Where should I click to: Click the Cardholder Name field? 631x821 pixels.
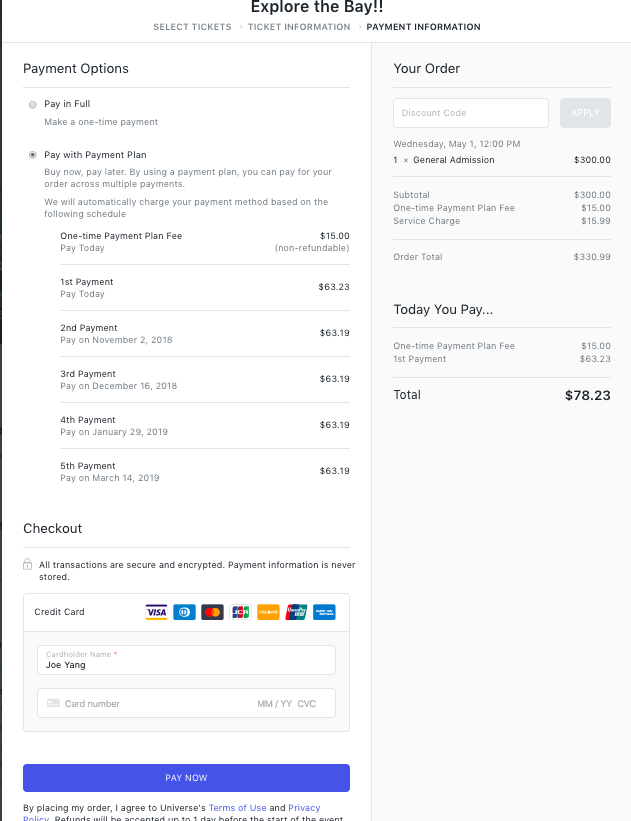pos(186,660)
